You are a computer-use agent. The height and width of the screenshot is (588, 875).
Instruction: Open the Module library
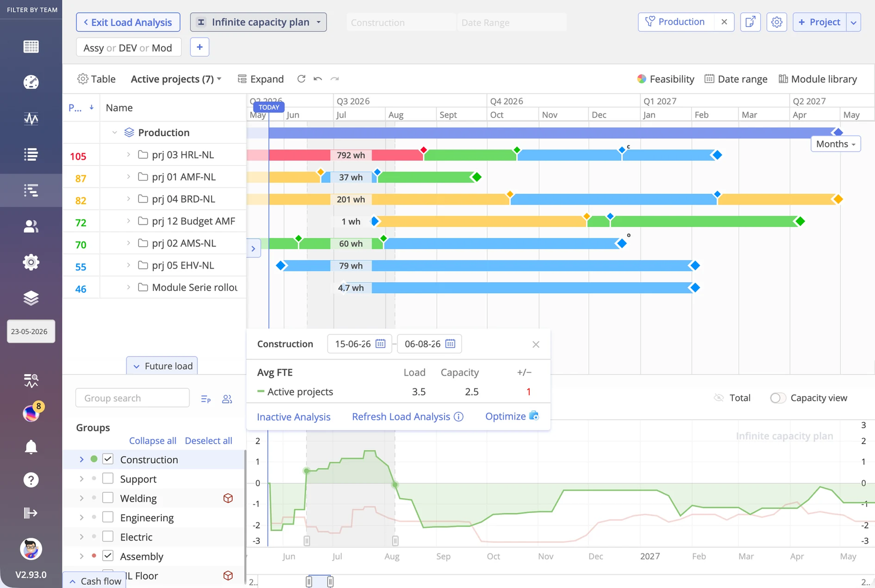pyautogui.click(x=818, y=79)
